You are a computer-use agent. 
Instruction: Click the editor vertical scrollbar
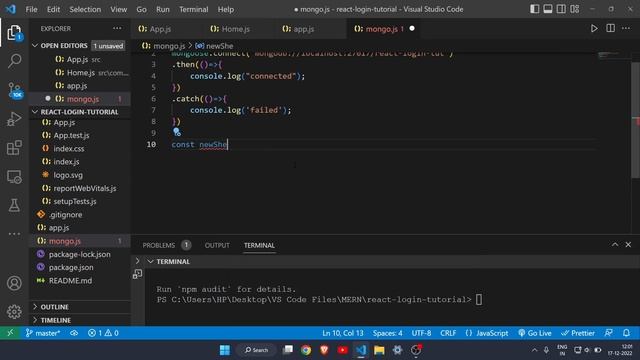coord(636,120)
